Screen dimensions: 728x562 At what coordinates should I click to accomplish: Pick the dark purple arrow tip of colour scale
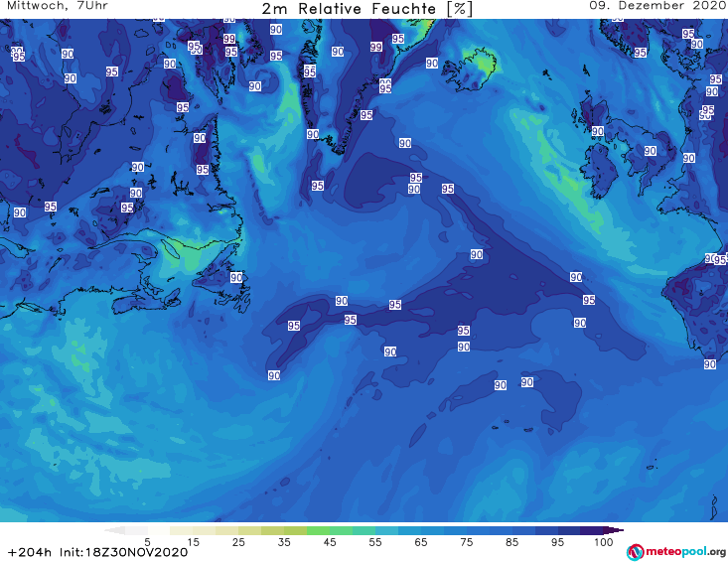click(x=614, y=530)
